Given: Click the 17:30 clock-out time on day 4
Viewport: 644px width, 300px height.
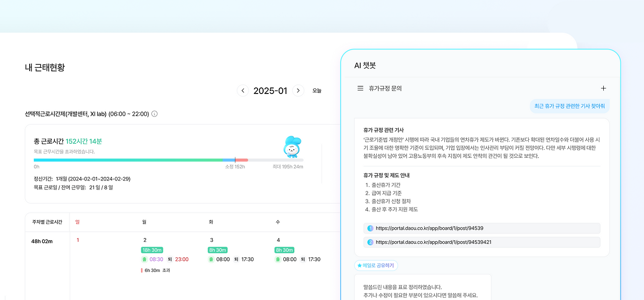Looking at the screenshot, I should coord(314,259).
